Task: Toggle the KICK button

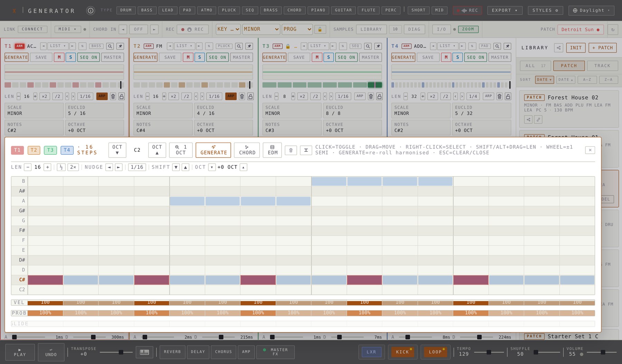Action: pos(403,352)
